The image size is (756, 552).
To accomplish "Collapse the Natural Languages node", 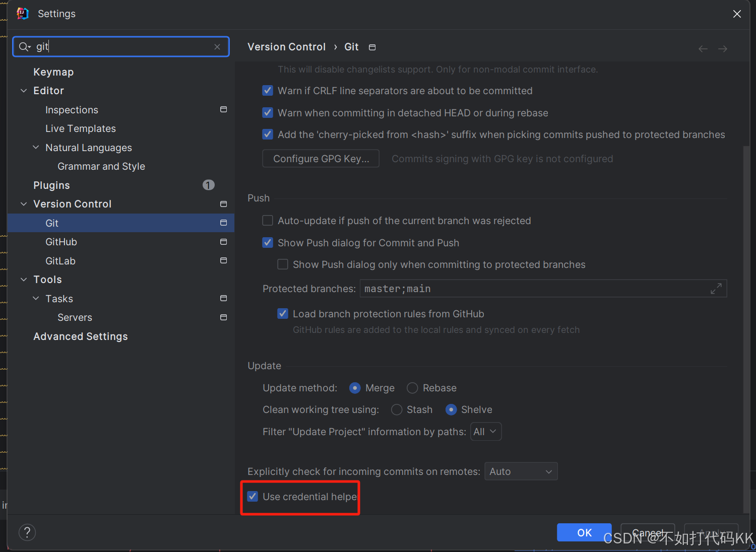I will (x=36, y=148).
